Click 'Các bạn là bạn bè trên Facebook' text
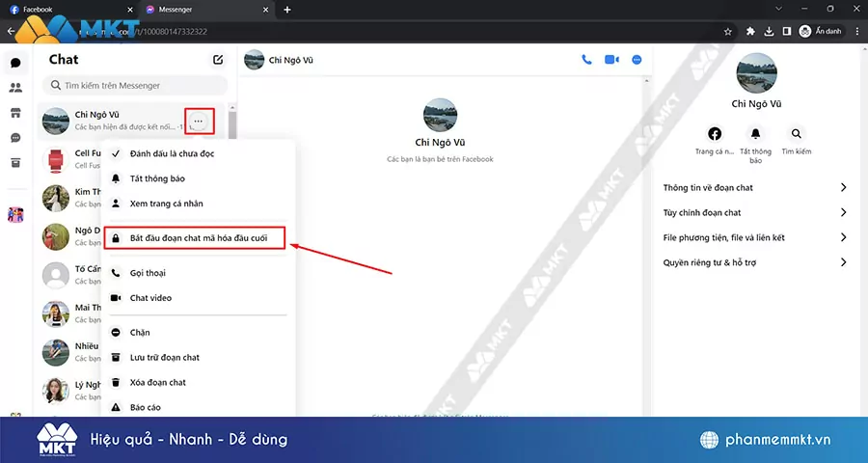 [x=440, y=159]
